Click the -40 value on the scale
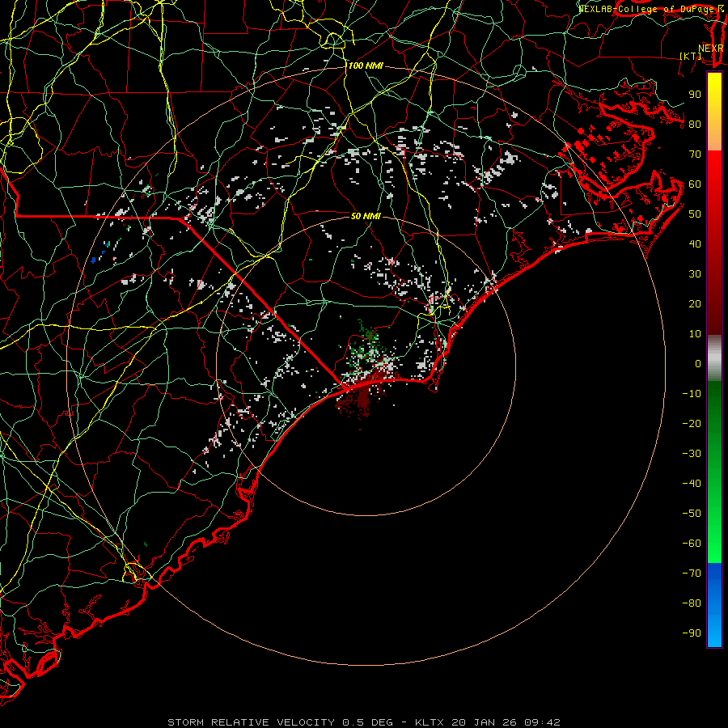The width and height of the screenshot is (728, 728). click(692, 484)
